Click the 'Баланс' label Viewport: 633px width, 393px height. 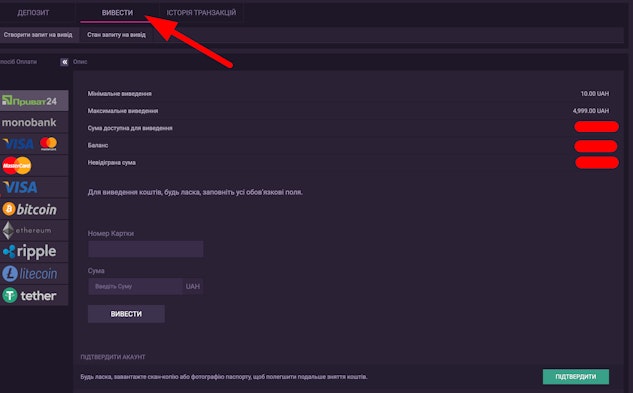[x=98, y=145]
